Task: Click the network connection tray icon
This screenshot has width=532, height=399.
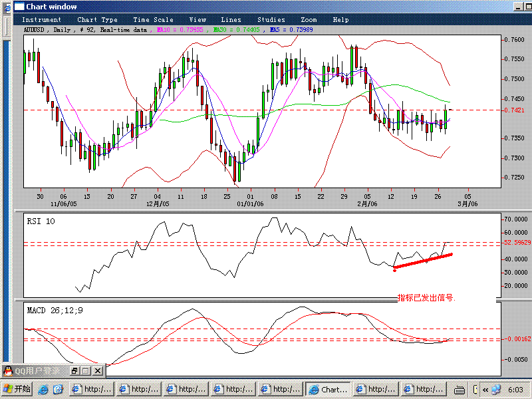Action: click(496, 390)
